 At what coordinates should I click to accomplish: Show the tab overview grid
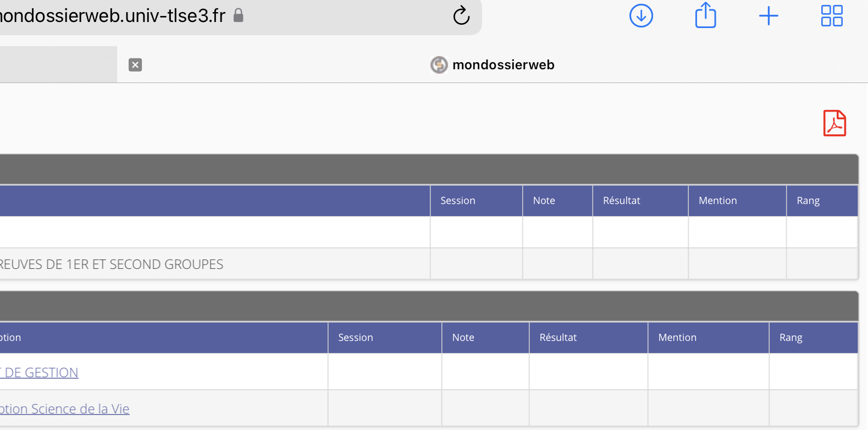[832, 16]
